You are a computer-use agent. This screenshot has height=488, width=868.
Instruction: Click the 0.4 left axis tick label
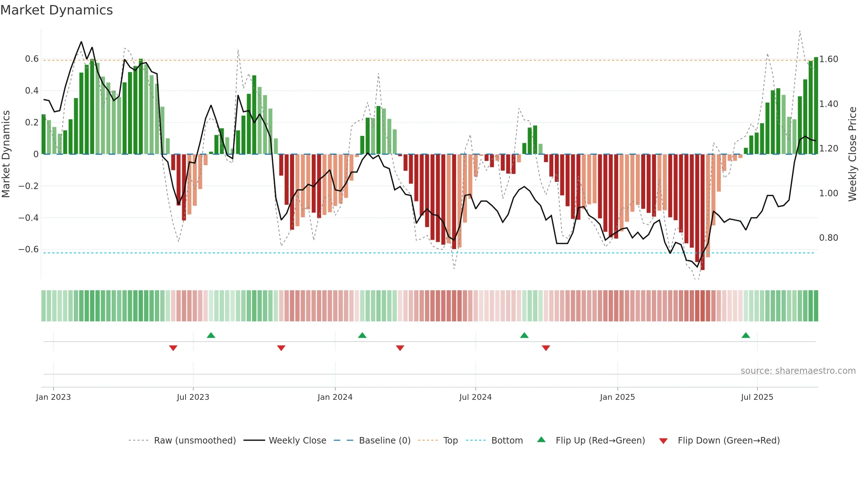pos(32,91)
